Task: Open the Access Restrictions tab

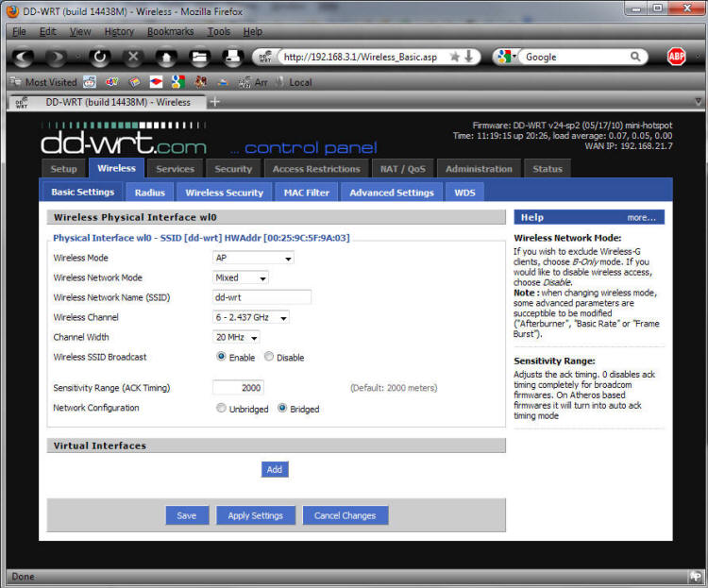Action: point(316,169)
